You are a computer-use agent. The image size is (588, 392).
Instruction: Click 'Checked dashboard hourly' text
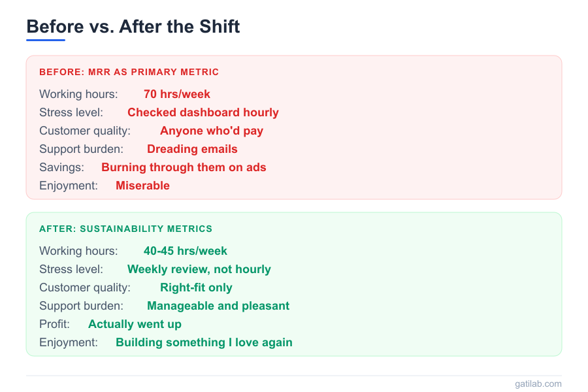pyautogui.click(x=203, y=112)
